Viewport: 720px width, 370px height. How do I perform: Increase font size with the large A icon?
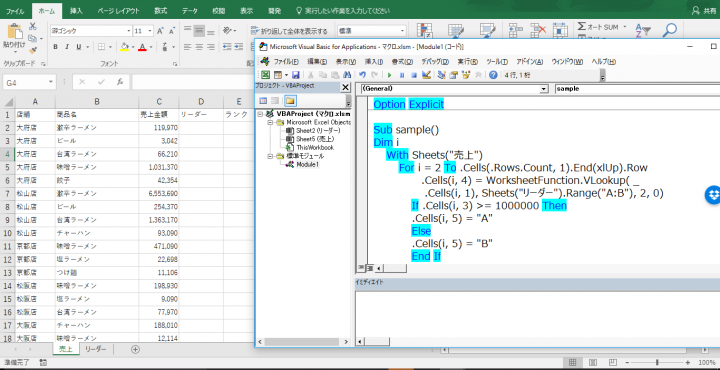160,31
